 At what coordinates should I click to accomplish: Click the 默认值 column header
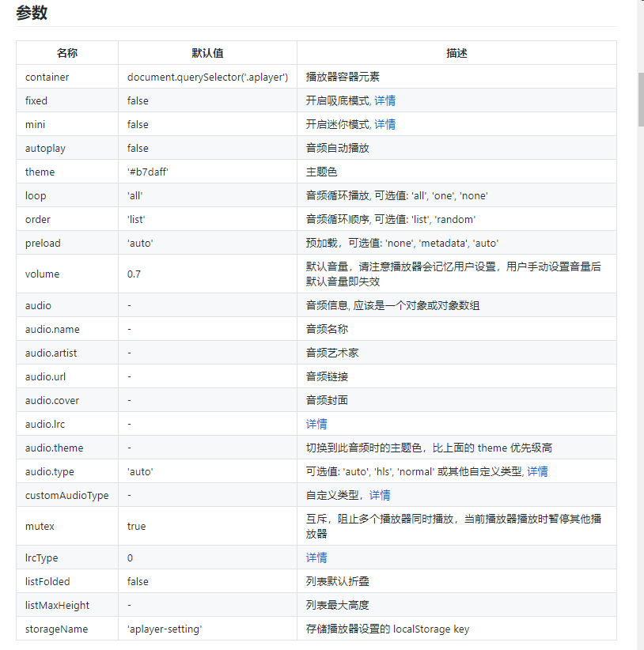pyautogui.click(x=207, y=53)
